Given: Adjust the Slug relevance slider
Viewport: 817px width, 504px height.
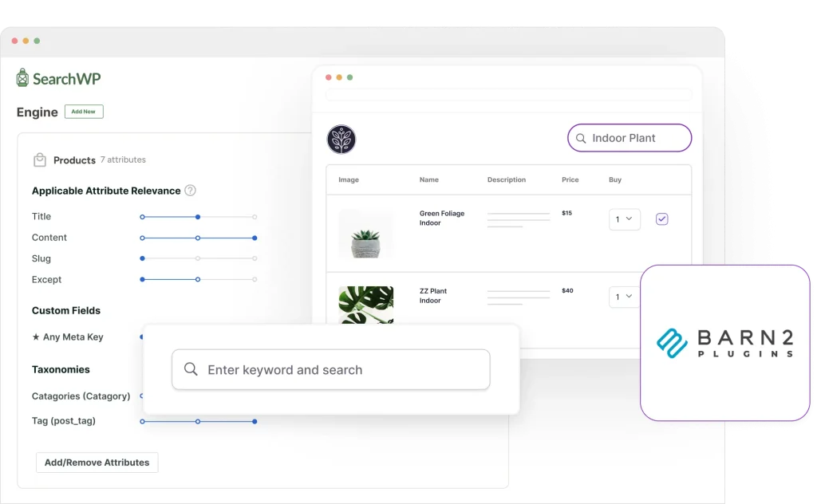Looking at the screenshot, I should click(x=198, y=258).
